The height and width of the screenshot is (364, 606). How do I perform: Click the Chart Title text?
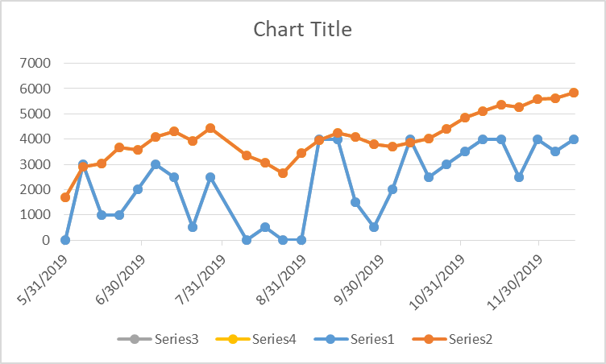302,30
